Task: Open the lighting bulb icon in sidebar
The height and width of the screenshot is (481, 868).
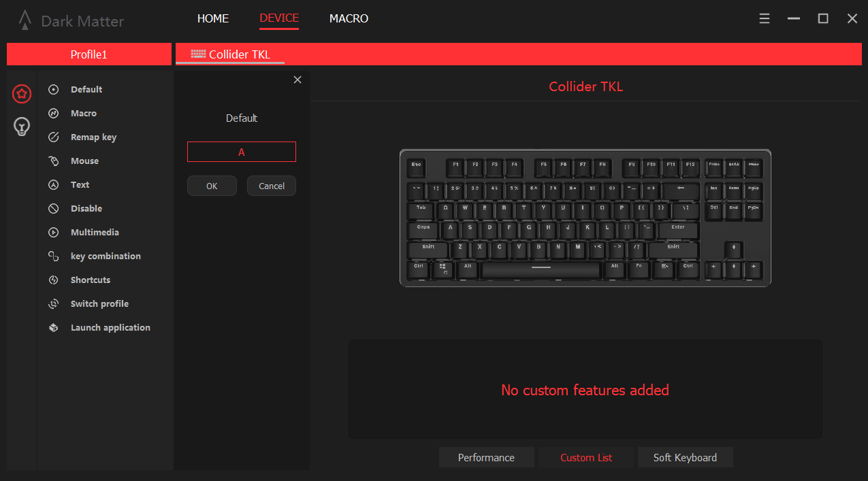Action: [22, 126]
